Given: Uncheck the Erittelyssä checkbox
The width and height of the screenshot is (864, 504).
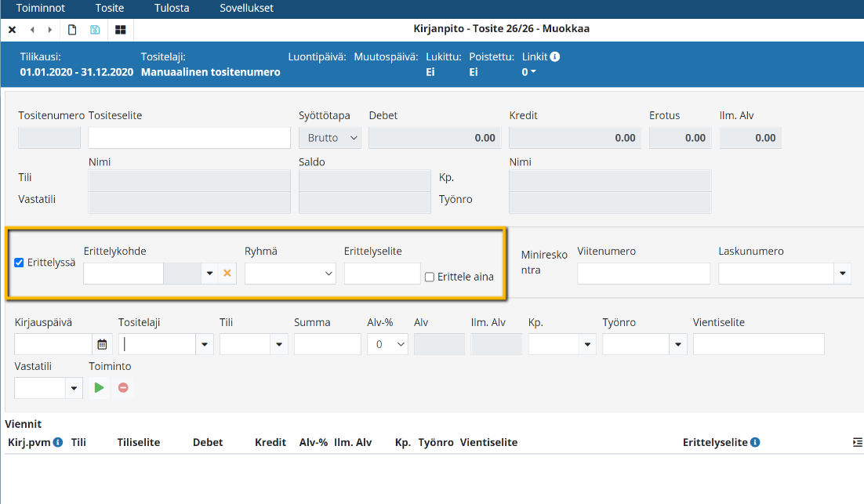Looking at the screenshot, I should 20,263.
